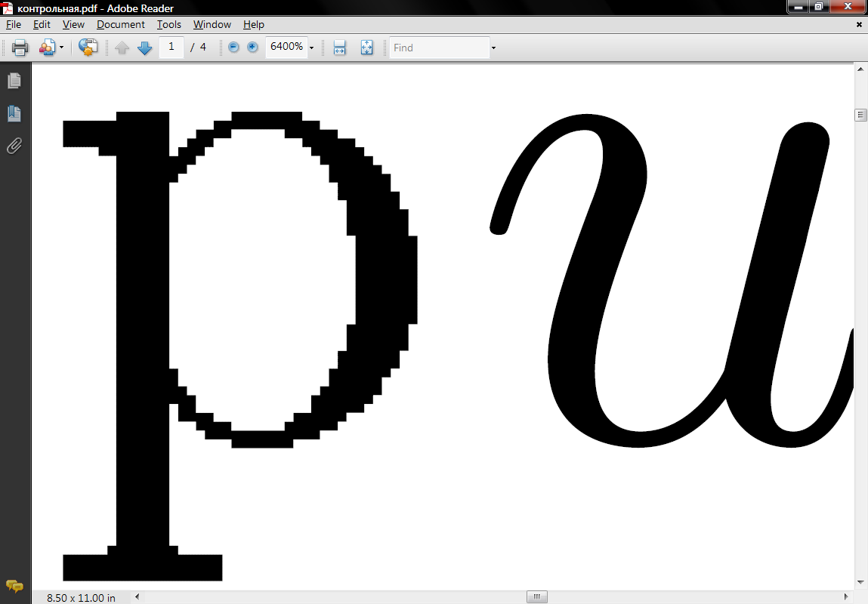Go to previous page with up arrow
Viewport: 868px width, 604px height.
122,48
